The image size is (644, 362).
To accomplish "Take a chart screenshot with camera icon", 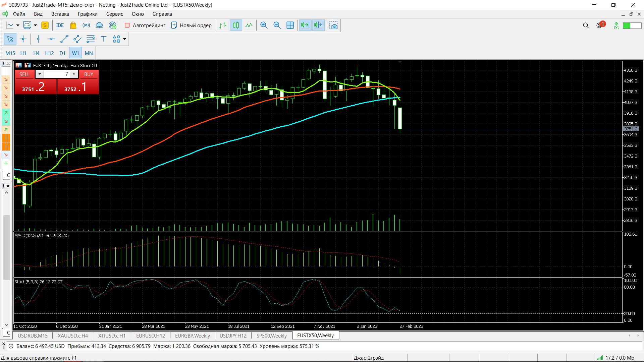I will 333,25.
